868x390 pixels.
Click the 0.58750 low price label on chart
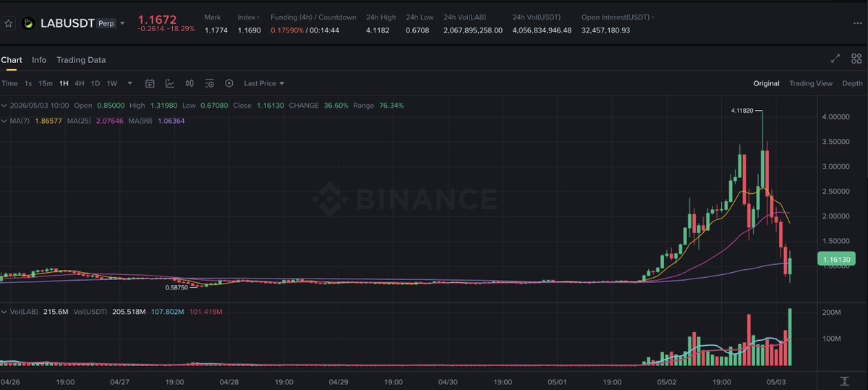coord(177,287)
